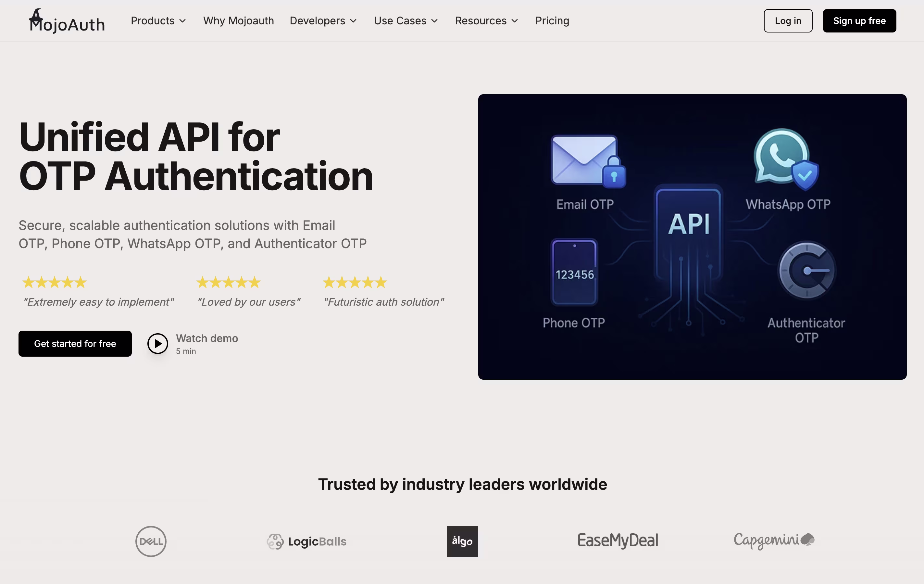Click the "WhatsApp OTP" label in the graphic

coord(788,204)
